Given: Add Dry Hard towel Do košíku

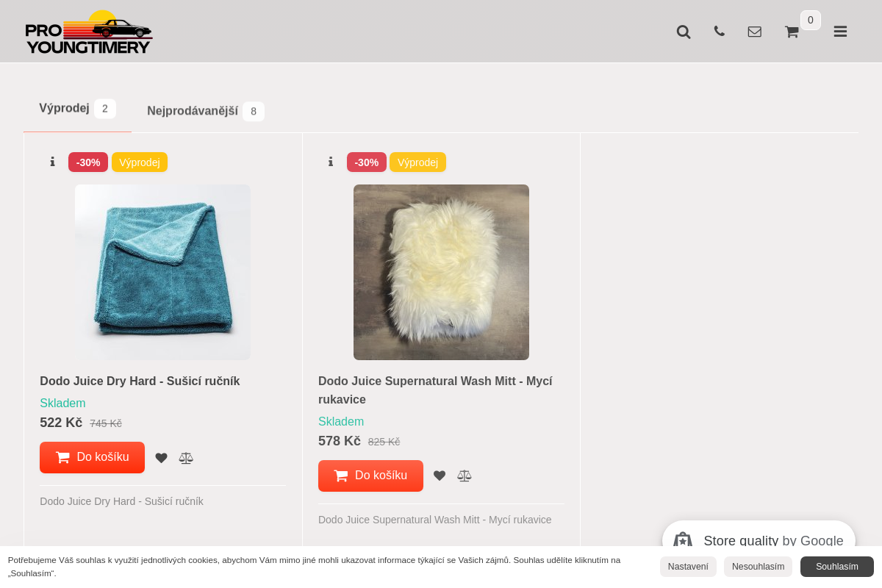Looking at the screenshot, I should coord(92,457).
